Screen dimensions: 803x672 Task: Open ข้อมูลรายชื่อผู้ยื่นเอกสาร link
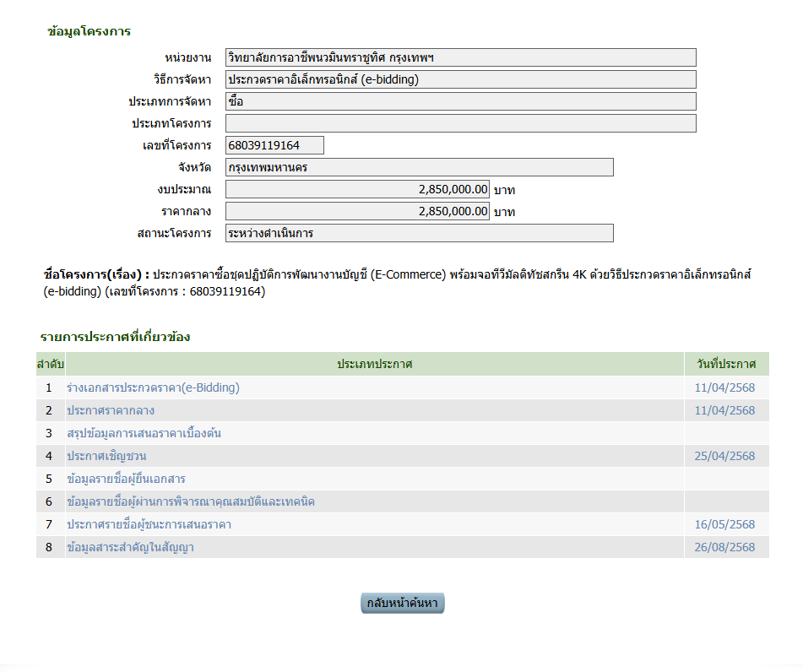click(x=126, y=479)
